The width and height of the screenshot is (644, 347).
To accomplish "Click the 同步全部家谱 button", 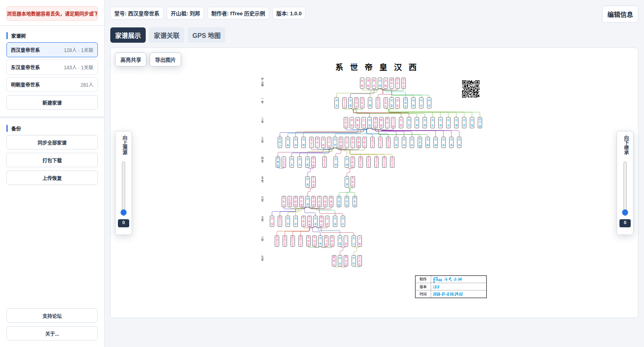I will click(52, 142).
